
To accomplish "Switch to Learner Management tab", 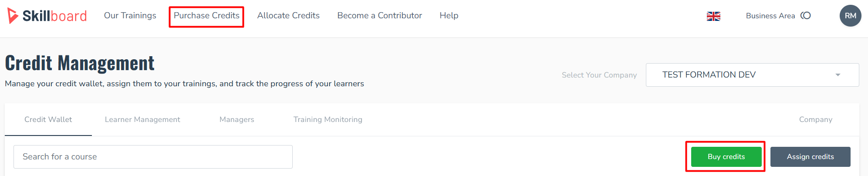I will tap(142, 119).
